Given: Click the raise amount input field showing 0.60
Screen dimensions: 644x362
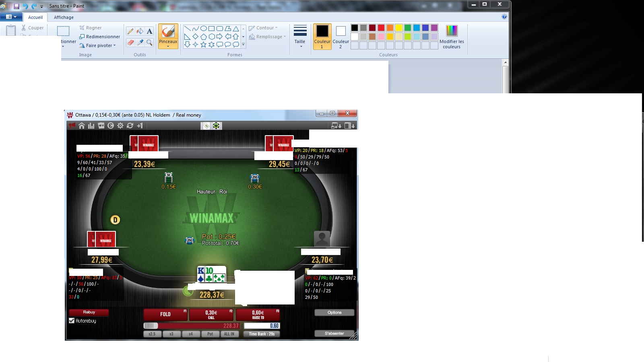Looking at the screenshot, I should [262, 326].
